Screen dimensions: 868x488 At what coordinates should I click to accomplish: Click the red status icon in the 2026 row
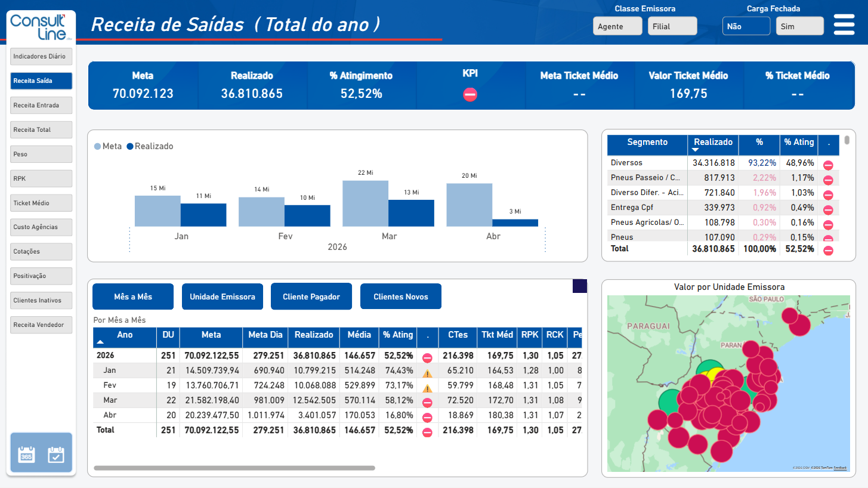[427, 358]
